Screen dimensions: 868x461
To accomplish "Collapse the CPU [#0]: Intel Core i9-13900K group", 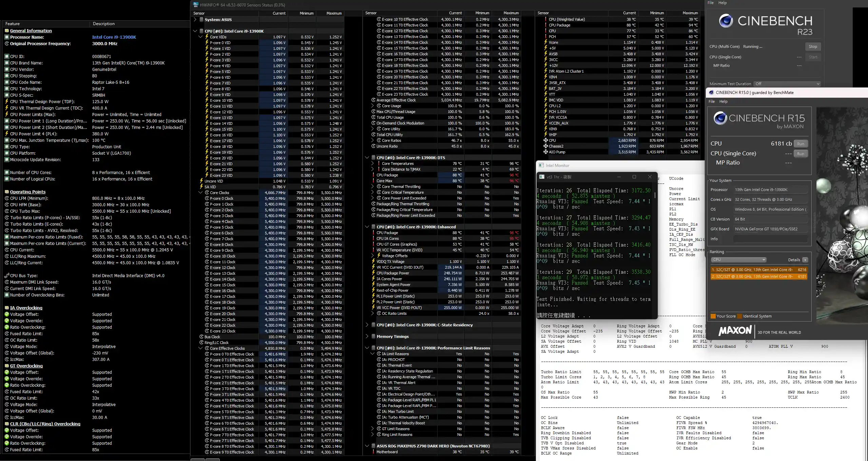I will tap(195, 31).
